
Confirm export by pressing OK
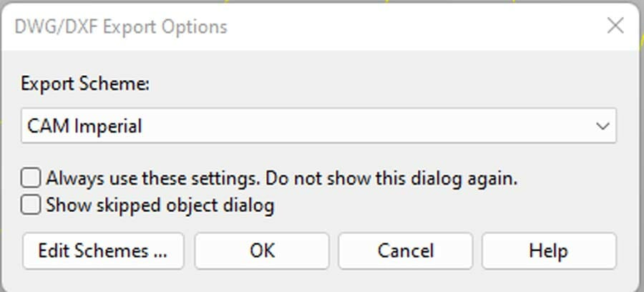(262, 250)
